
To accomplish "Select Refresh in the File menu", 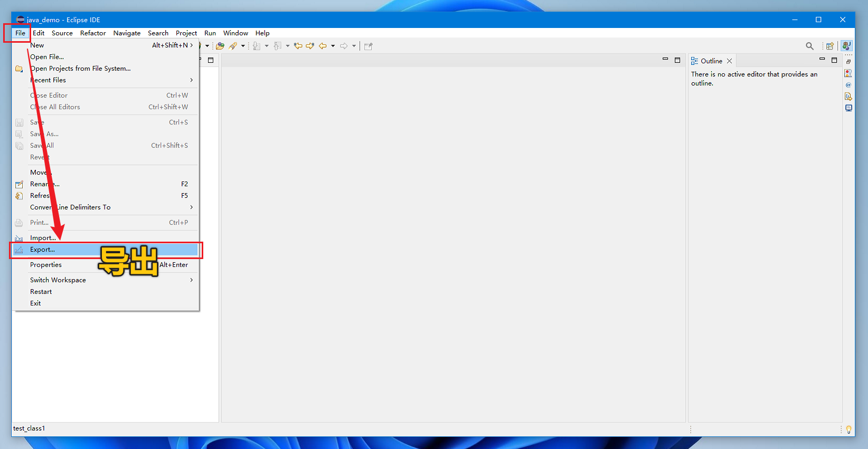I will point(106,196).
